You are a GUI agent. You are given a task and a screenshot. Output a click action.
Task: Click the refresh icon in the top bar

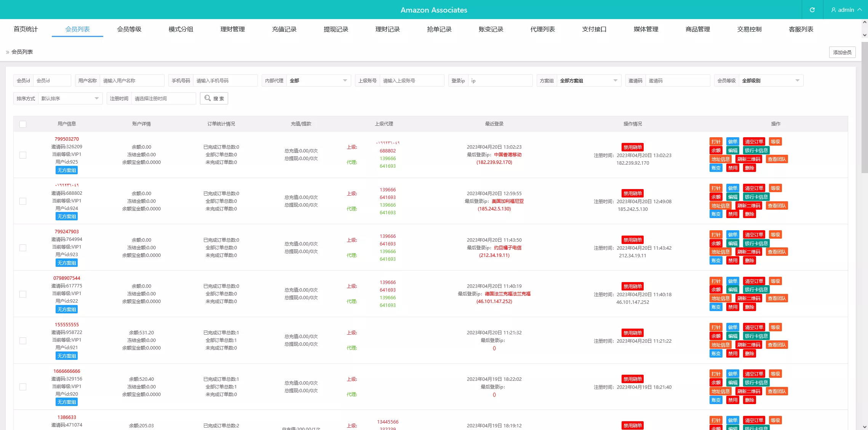812,10
